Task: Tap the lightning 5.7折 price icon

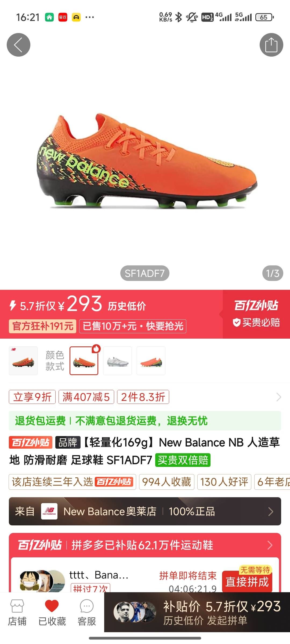Action: point(13,306)
